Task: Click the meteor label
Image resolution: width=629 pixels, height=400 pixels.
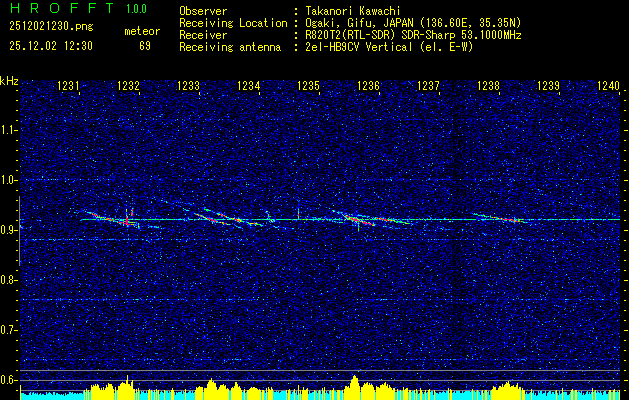Action: [x=142, y=31]
